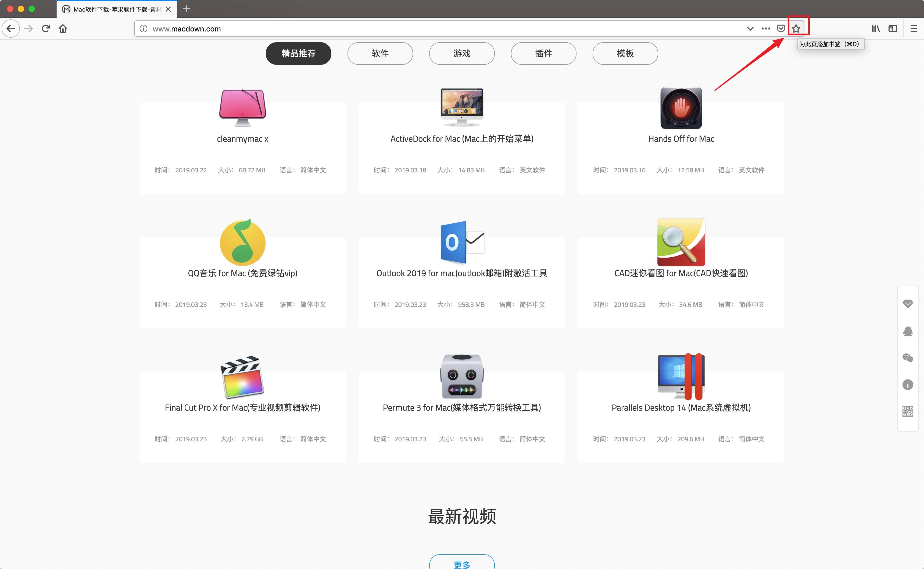Click the size 209.6 MB text

point(690,439)
